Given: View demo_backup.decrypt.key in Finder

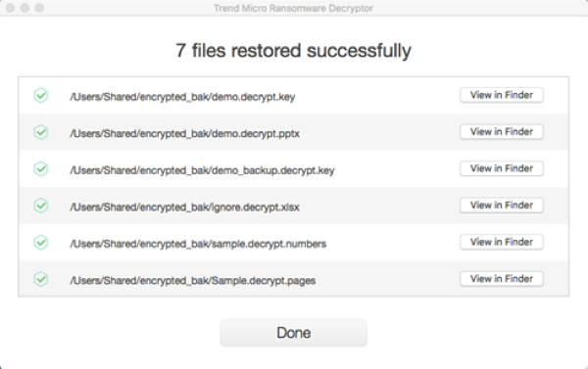Looking at the screenshot, I should tap(502, 168).
